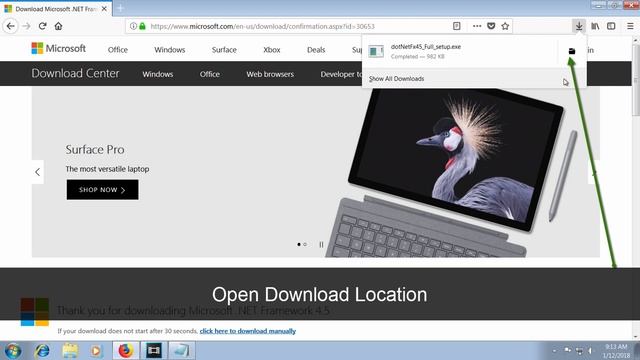Open Windows in Microsoft top navigation
This screenshot has height=360, width=640.
[x=169, y=50]
